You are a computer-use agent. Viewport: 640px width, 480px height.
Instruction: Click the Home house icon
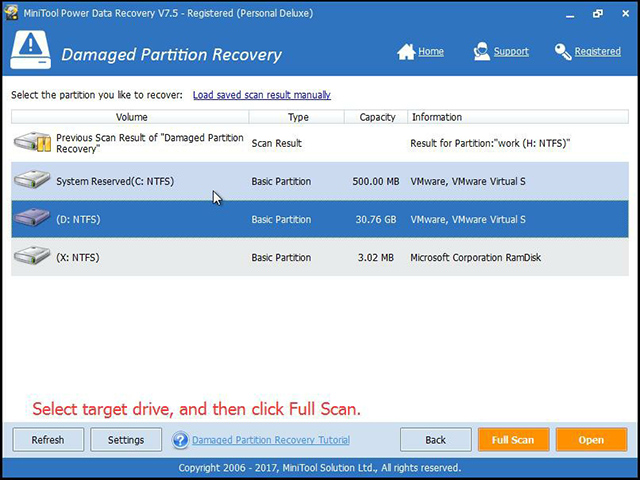coord(406,52)
